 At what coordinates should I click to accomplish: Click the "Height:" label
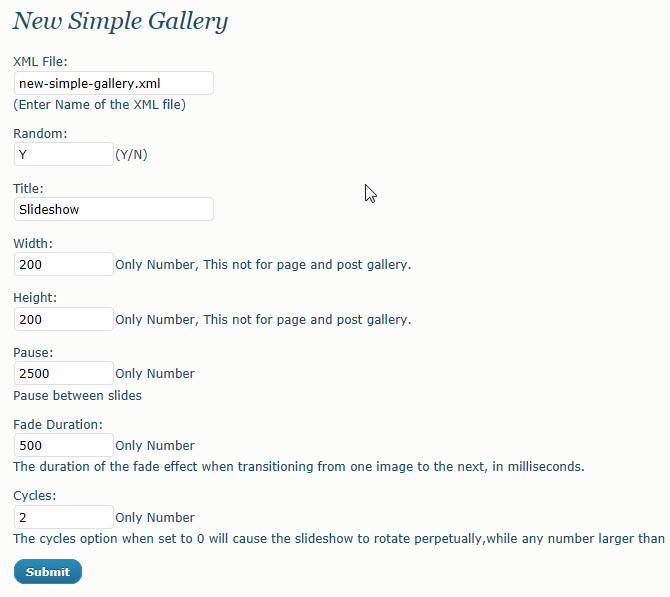(x=35, y=297)
